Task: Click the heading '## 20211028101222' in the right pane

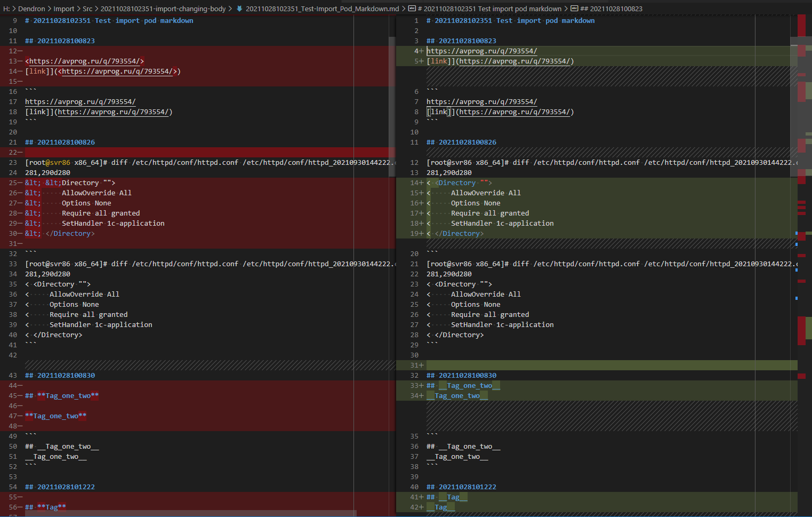Action: point(461,487)
